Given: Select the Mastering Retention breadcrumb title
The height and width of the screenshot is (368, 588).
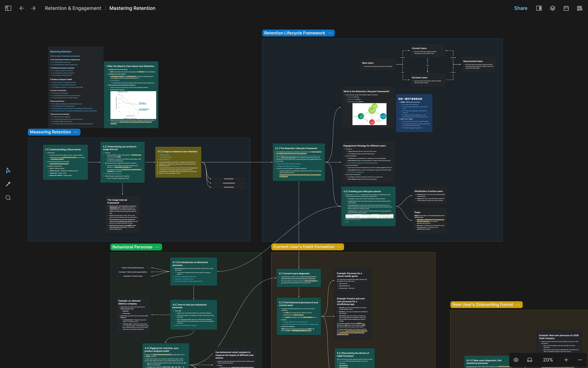Looking at the screenshot, I should click(132, 8).
